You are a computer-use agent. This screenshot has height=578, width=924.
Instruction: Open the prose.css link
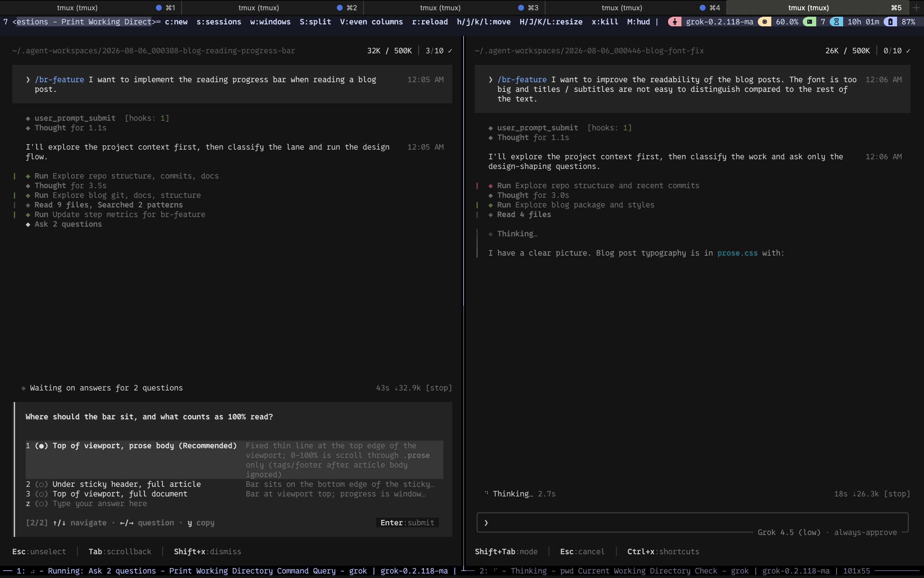point(737,253)
